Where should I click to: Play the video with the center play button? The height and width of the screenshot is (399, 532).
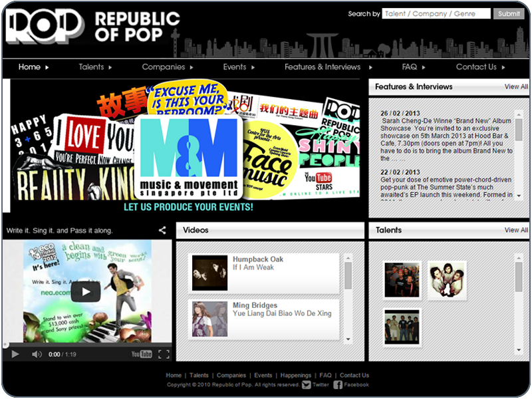[86, 292]
